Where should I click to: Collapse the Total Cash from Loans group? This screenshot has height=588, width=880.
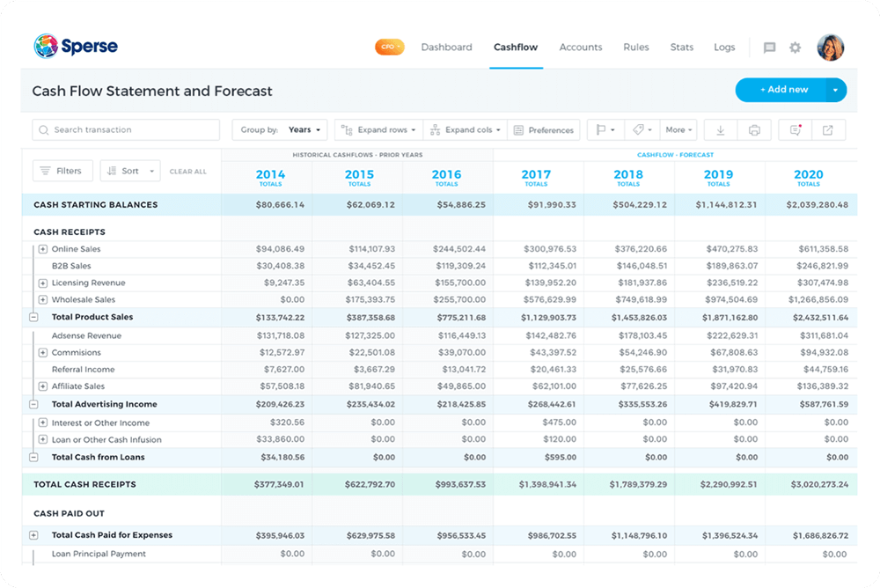click(x=33, y=458)
